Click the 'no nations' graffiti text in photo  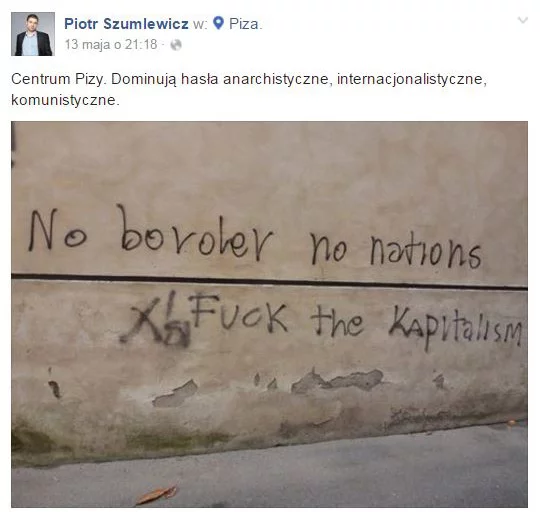coord(395,250)
